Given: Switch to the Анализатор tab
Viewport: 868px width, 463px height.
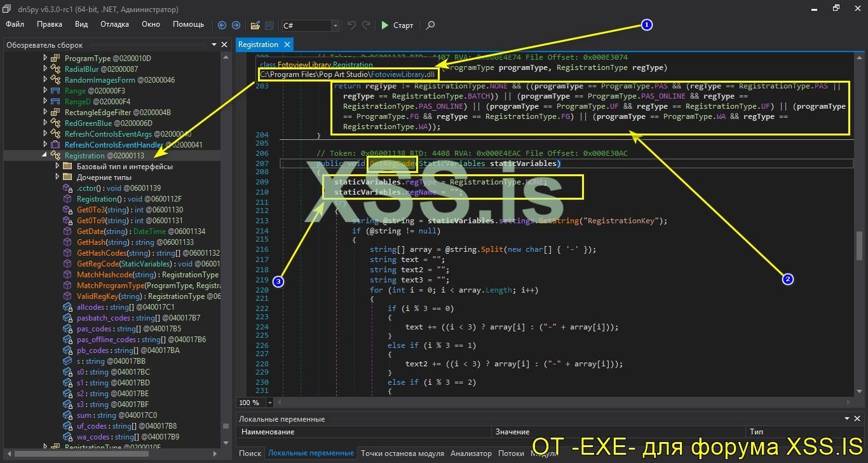Looking at the screenshot, I should 471,453.
